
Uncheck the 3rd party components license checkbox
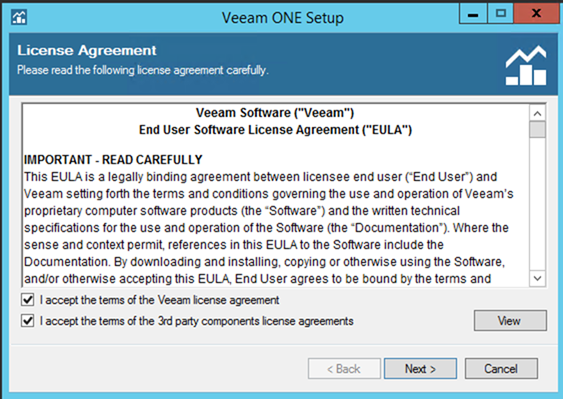(28, 320)
